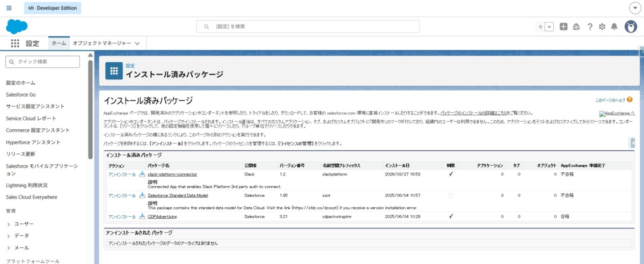Open Service Cloud レポート in sidebar
The width and height of the screenshot is (644, 264).
[31, 118]
